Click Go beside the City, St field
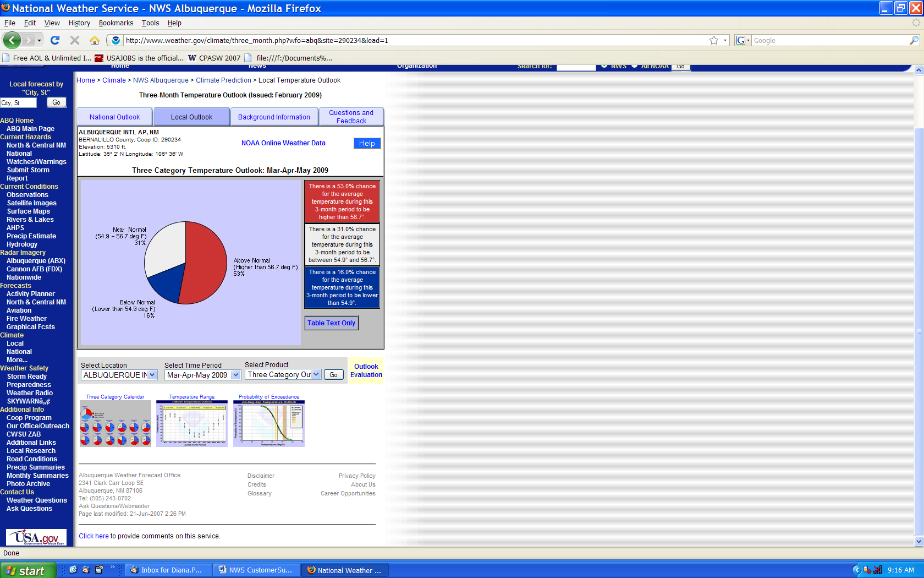Image resolution: width=924 pixels, height=578 pixels. click(x=56, y=102)
